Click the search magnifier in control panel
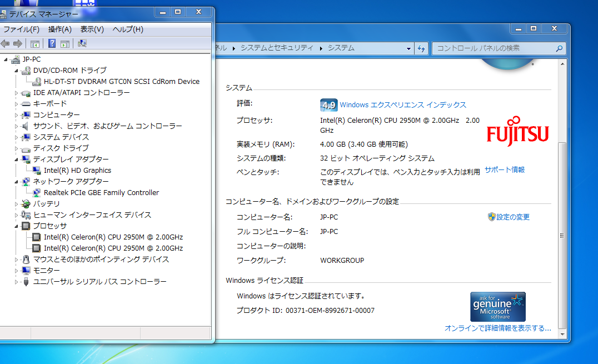 click(x=559, y=48)
